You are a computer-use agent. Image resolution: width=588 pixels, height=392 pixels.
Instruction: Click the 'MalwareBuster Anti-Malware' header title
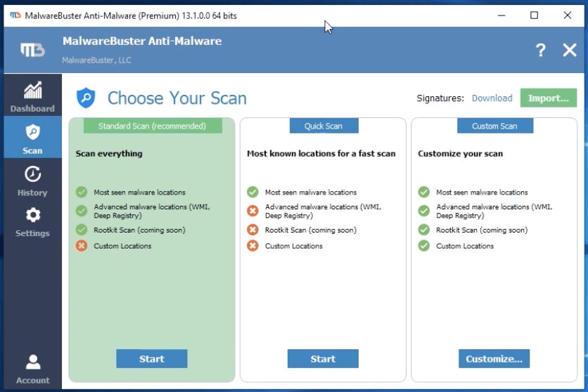[x=142, y=41]
